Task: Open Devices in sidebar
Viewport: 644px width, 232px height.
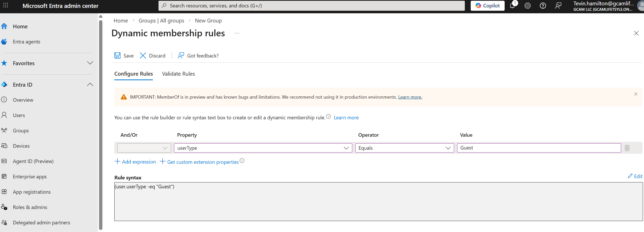Action: [21, 146]
